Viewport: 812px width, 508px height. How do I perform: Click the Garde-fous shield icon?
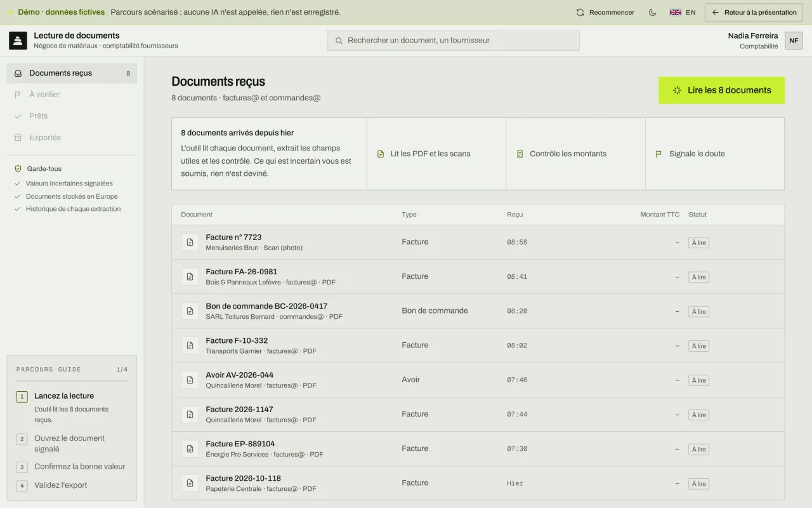pyautogui.click(x=18, y=169)
